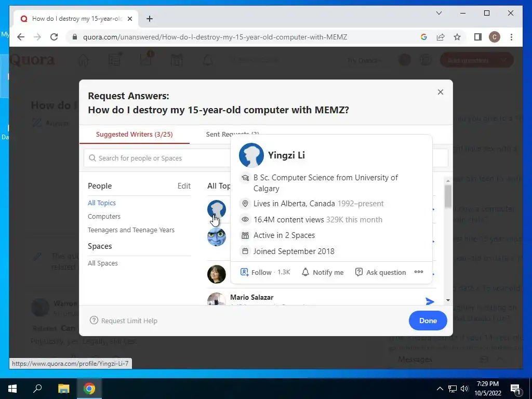Click the writers list scrollbar up arrow
The image size is (532, 399).
point(448,181)
